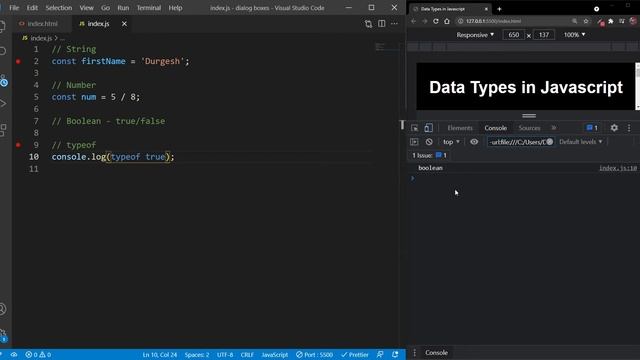Select the Console DevTools tab
This screenshot has height=360, width=640.
[x=496, y=128]
